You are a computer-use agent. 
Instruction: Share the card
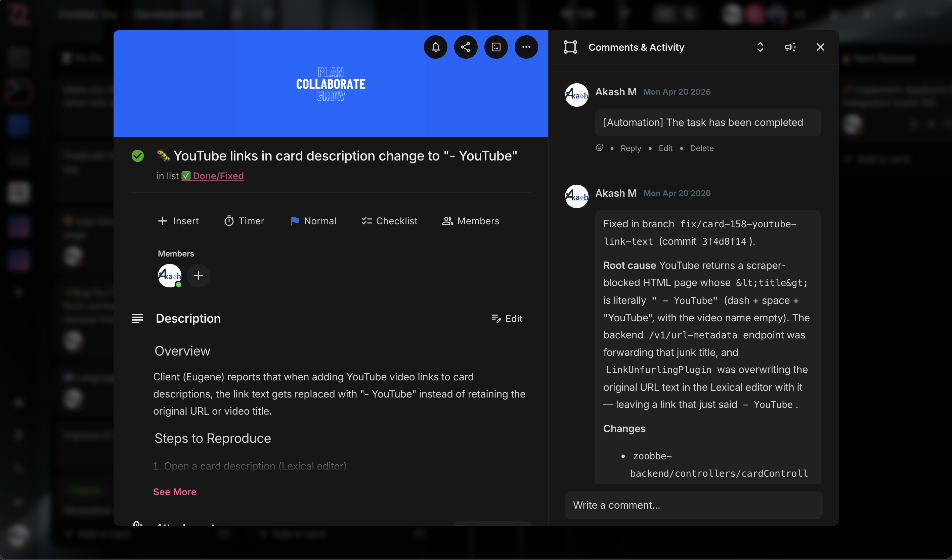[466, 47]
